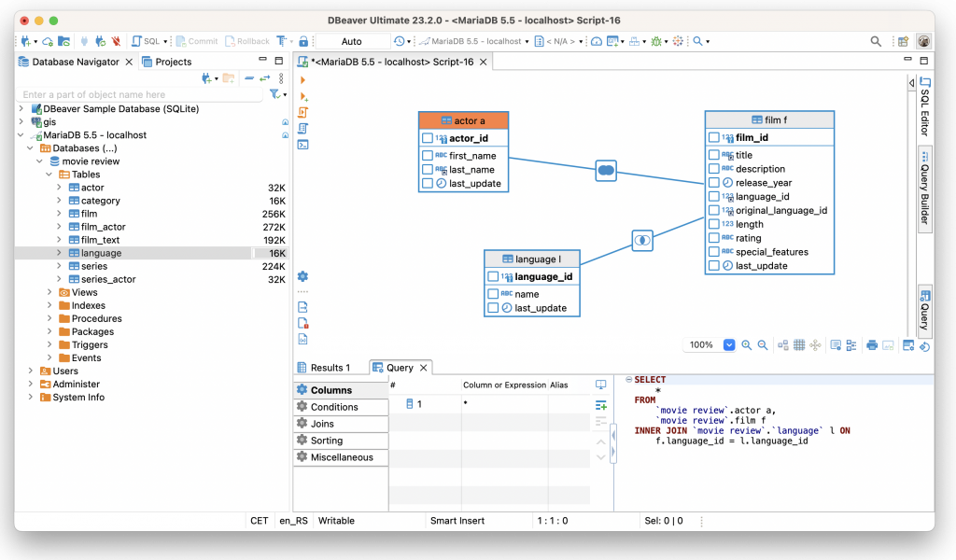The height and width of the screenshot is (560, 956).
Task: Open the diagram zoom percentage dropdown
Action: (x=728, y=345)
